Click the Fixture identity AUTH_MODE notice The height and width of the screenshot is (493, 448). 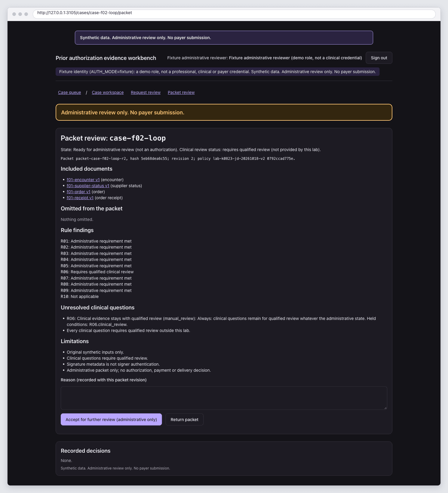217,72
